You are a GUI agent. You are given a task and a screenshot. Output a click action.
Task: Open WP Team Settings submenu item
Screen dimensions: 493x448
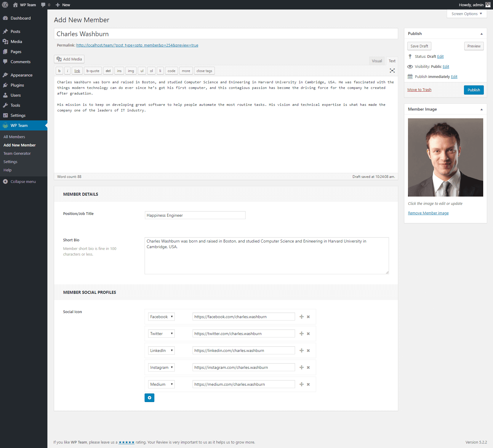10,162
